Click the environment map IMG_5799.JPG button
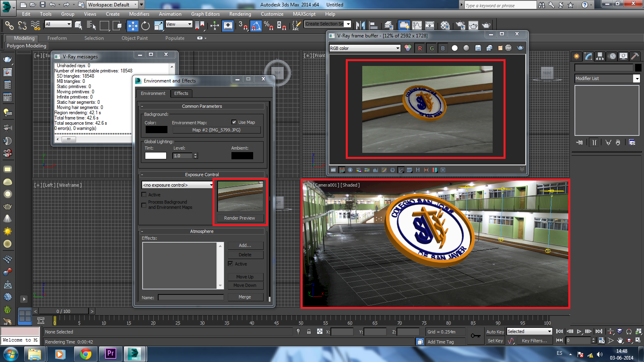This screenshot has width=644, height=362. (216, 130)
